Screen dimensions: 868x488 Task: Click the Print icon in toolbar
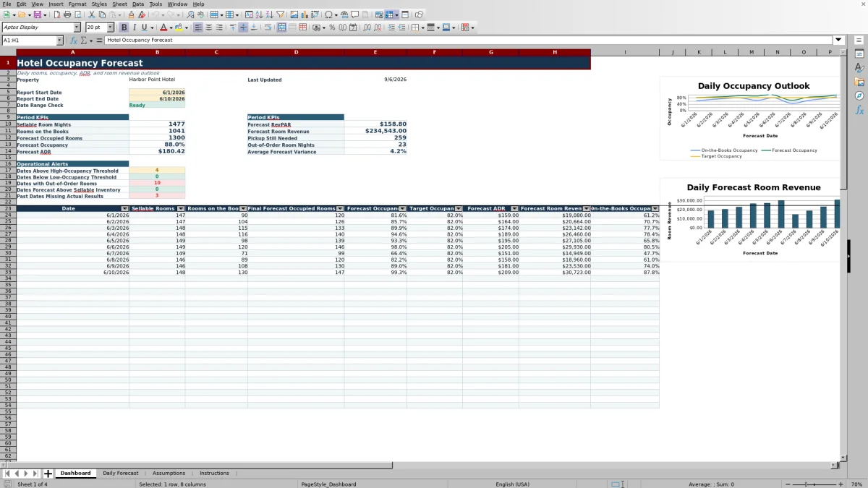67,14
